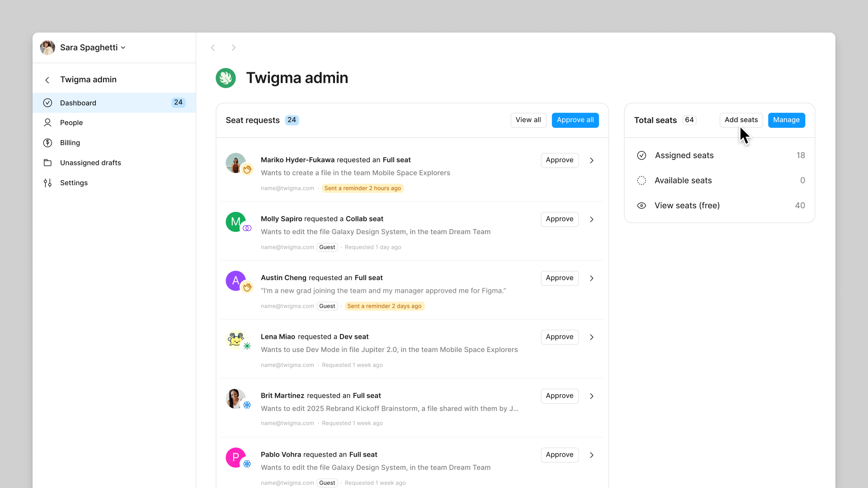The width and height of the screenshot is (868, 488).
Task: Click the navigate back arrow at top
Action: pos(213,47)
